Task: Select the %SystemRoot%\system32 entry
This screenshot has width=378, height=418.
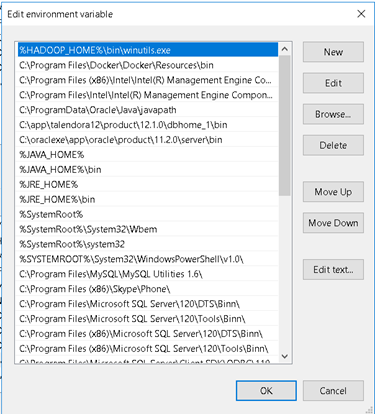Action: [x=147, y=244]
